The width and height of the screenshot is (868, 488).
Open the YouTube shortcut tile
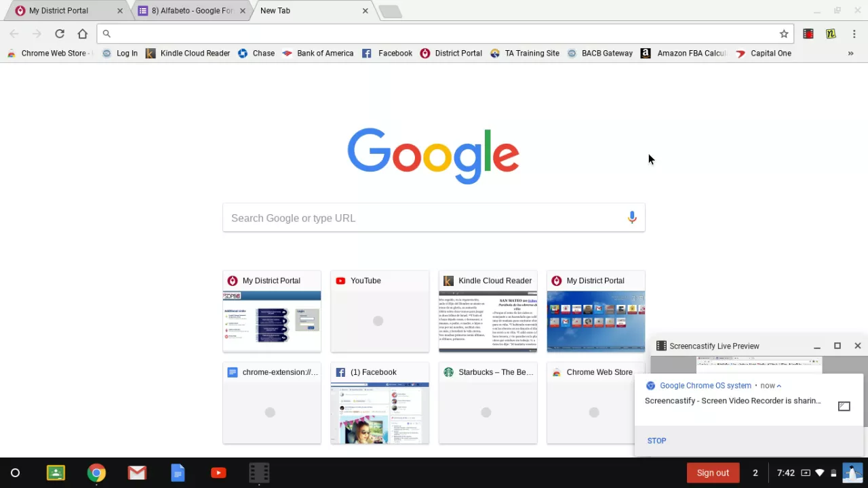pos(380,312)
